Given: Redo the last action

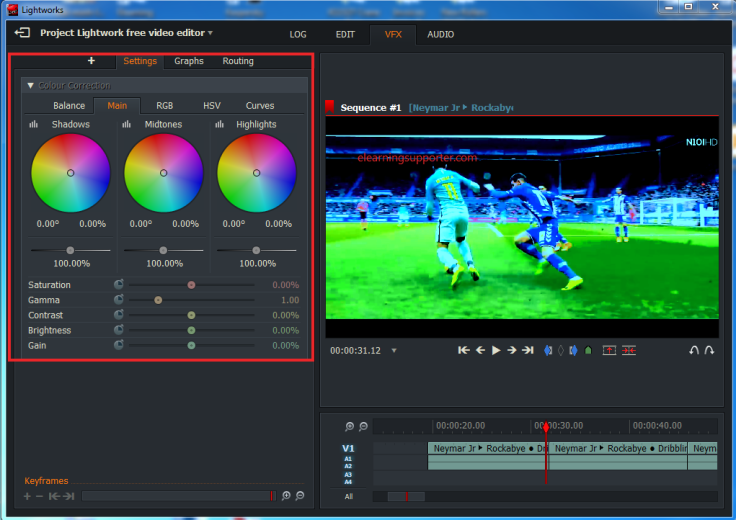Looking at the screenshot, I should (x=709, y=350).
